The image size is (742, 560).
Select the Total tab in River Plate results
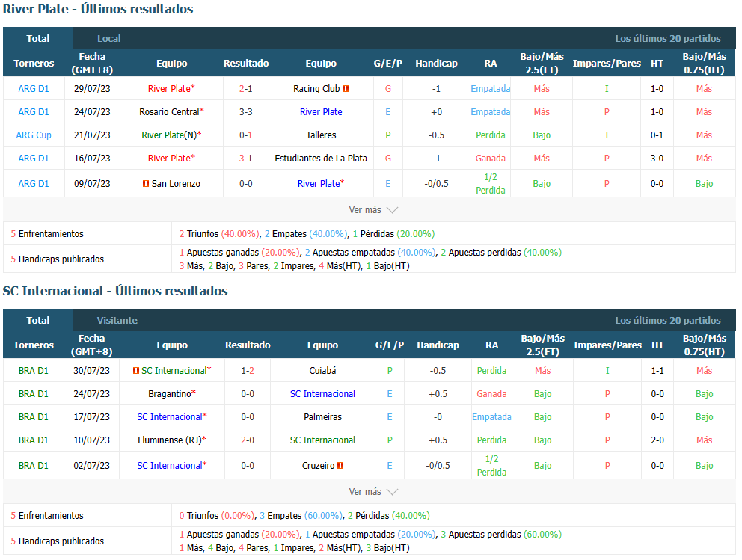click(38, 39)
